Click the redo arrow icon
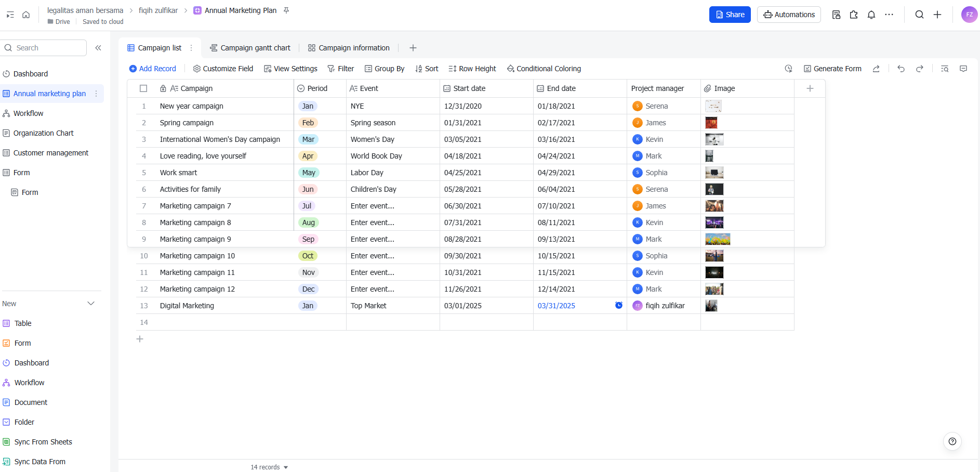The image size is (980, 472). (x=920, y=69)
